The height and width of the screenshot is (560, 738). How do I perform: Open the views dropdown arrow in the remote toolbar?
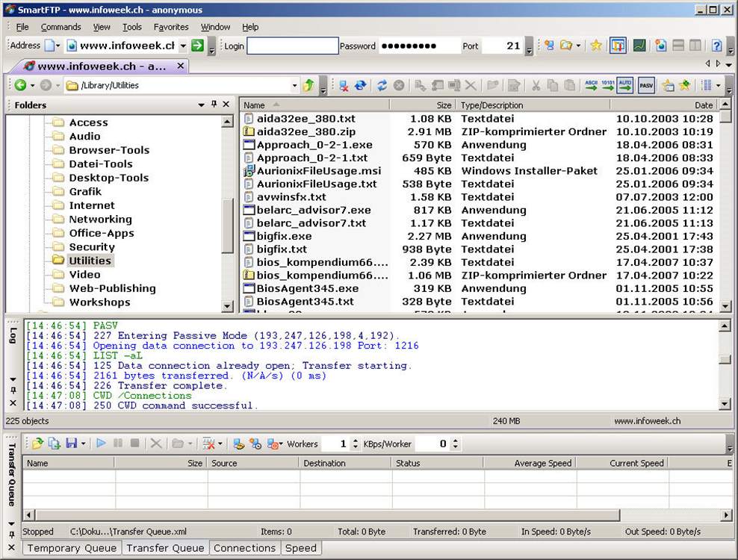(719, 85)
